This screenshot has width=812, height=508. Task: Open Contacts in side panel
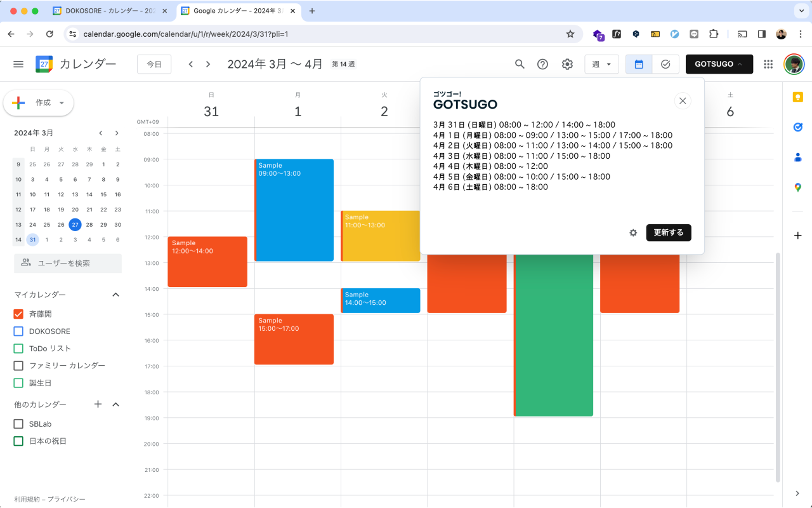798,157
